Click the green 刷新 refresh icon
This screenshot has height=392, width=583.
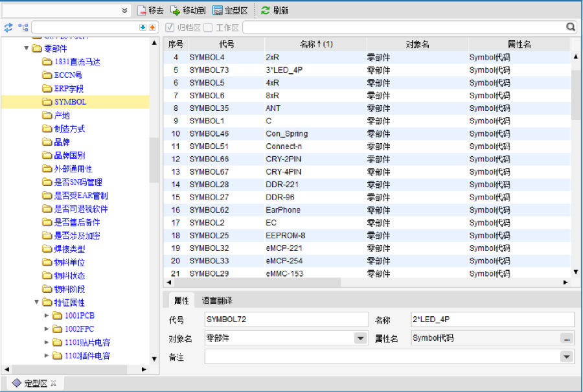pos(266,10)
